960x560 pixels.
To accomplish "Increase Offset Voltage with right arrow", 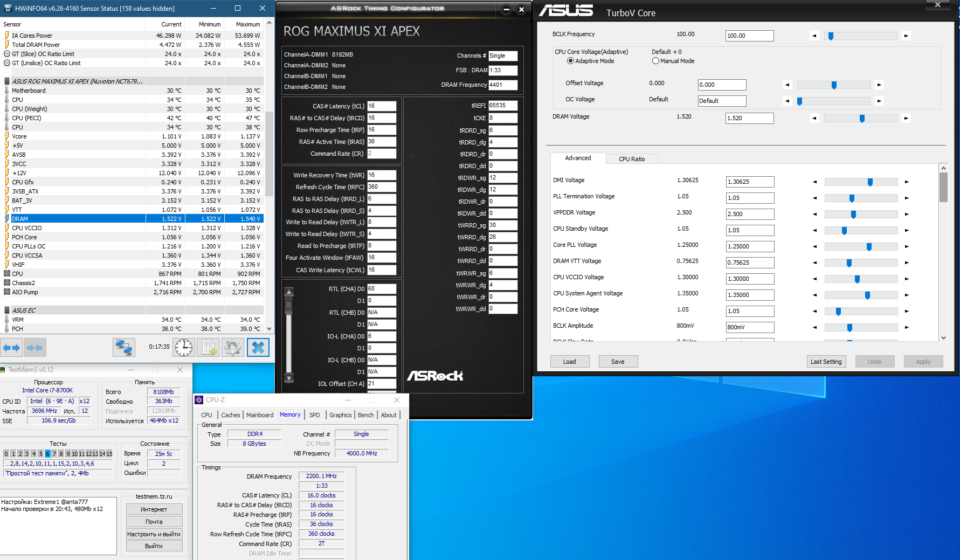I will point(879,85).
